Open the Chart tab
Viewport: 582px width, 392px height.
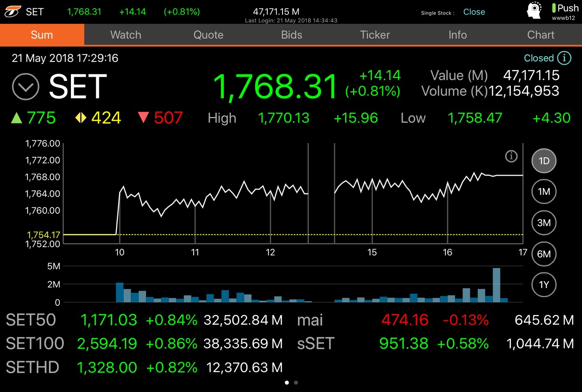coord(540,35)
